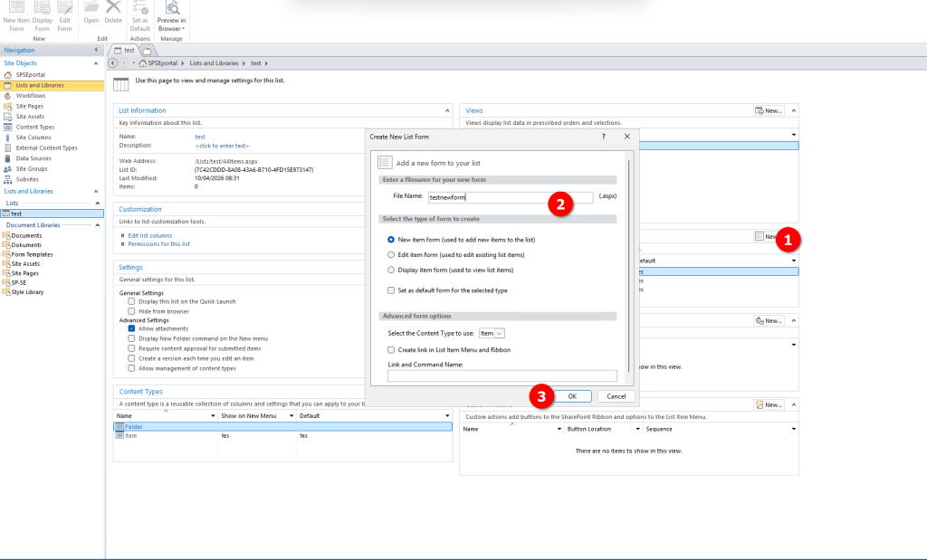Check Set as default form for selected type
927x560 pixels.
coord(391,290)
